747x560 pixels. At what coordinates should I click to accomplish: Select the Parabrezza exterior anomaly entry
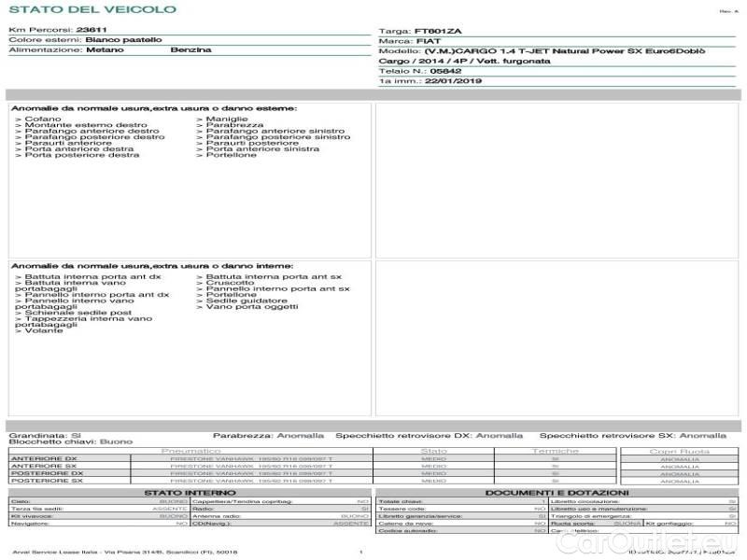[x=234, y=125]
